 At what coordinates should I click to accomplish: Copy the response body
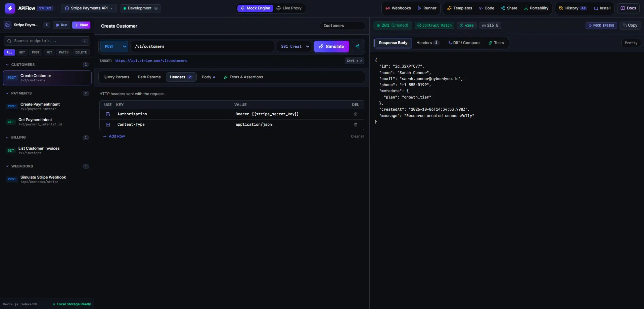point(630,26)
